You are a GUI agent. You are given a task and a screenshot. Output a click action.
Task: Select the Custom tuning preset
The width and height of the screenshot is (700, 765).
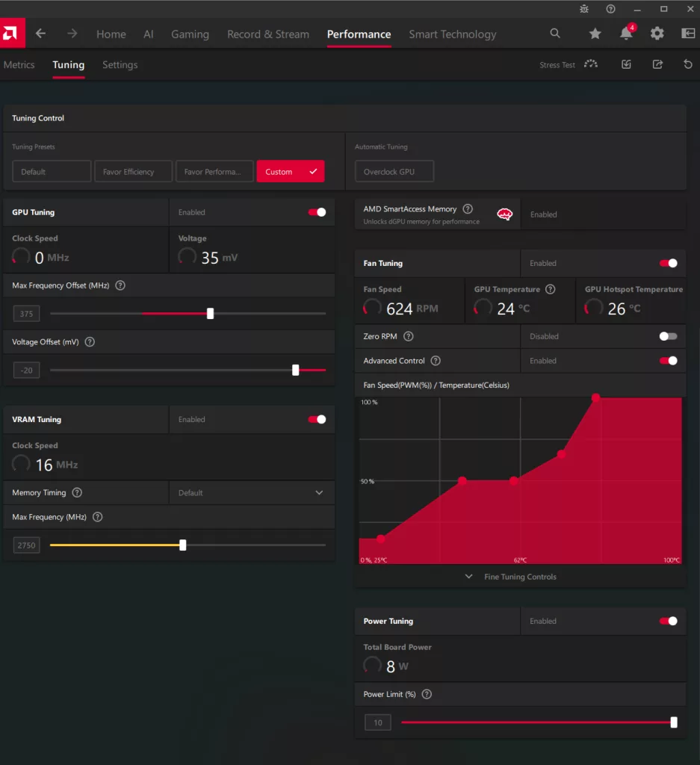(291, 171)
